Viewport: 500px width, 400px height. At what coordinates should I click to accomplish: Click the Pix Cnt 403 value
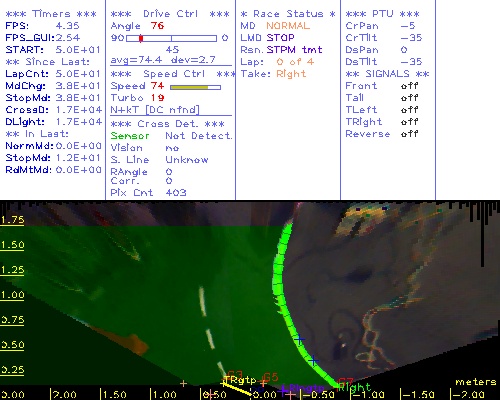click(x=176, y=193)
